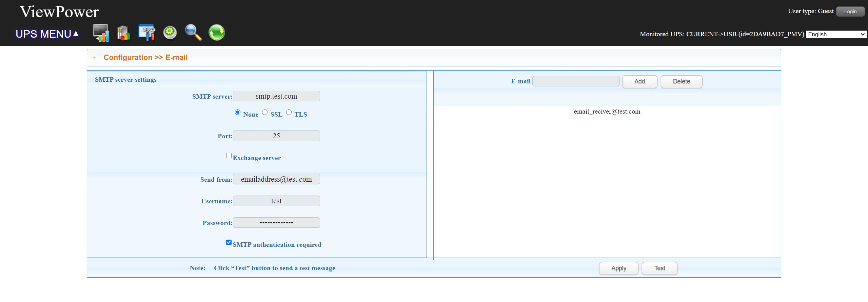
Task: Select email_reciver@test.com in recipient list
Action: coord(607,112)
